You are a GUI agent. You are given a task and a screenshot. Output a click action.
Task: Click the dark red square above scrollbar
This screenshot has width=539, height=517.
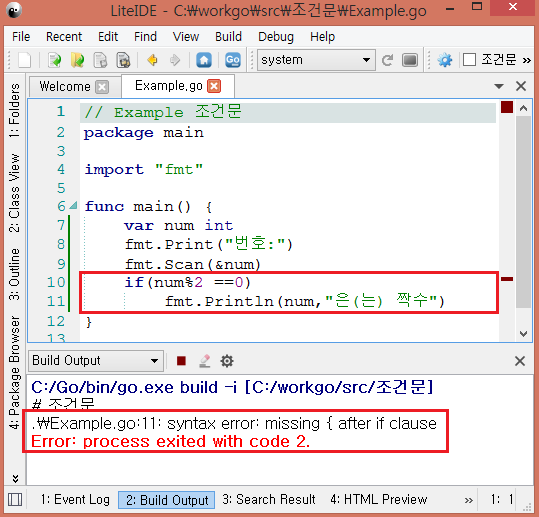[507, 107]
